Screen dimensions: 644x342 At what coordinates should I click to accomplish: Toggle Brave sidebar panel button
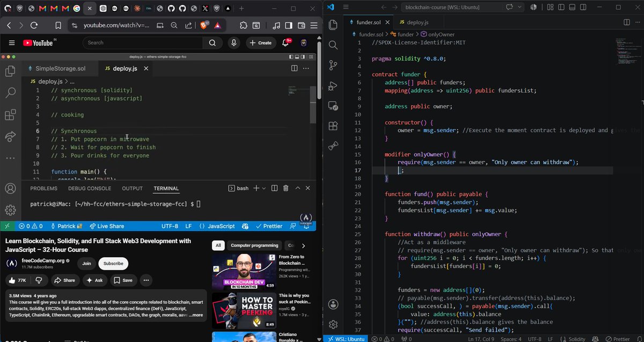pos(289,25)
